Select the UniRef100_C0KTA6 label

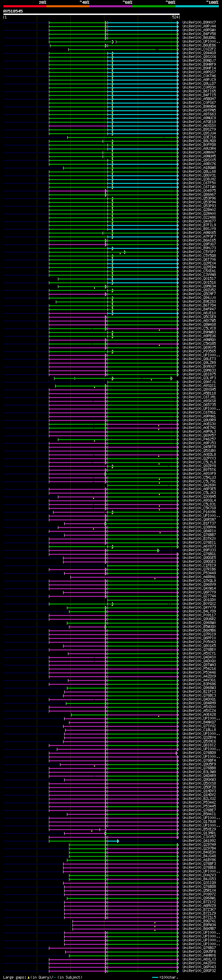199,76
